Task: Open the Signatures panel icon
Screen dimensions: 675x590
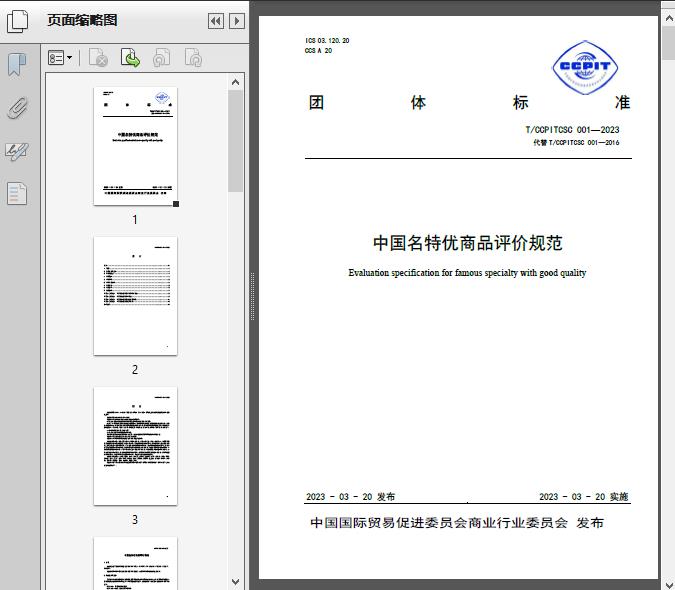Action: pos(17,151)
